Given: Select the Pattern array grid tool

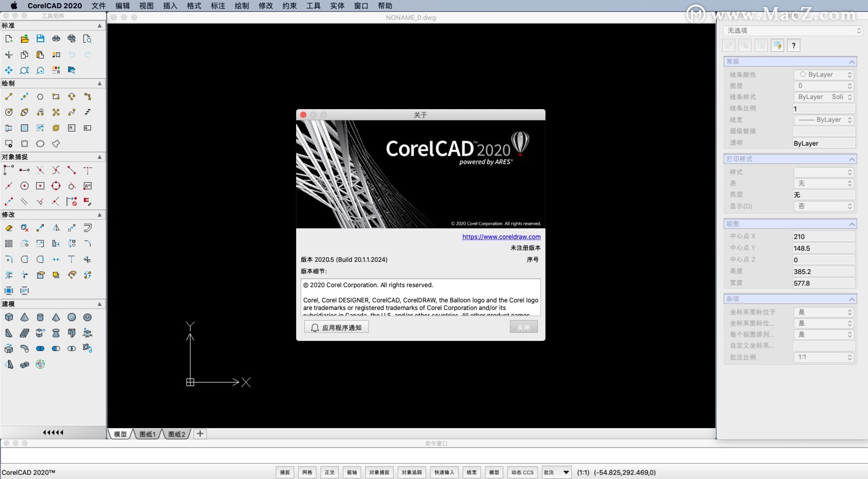Looking at the screenshot, I should point(9,244).
